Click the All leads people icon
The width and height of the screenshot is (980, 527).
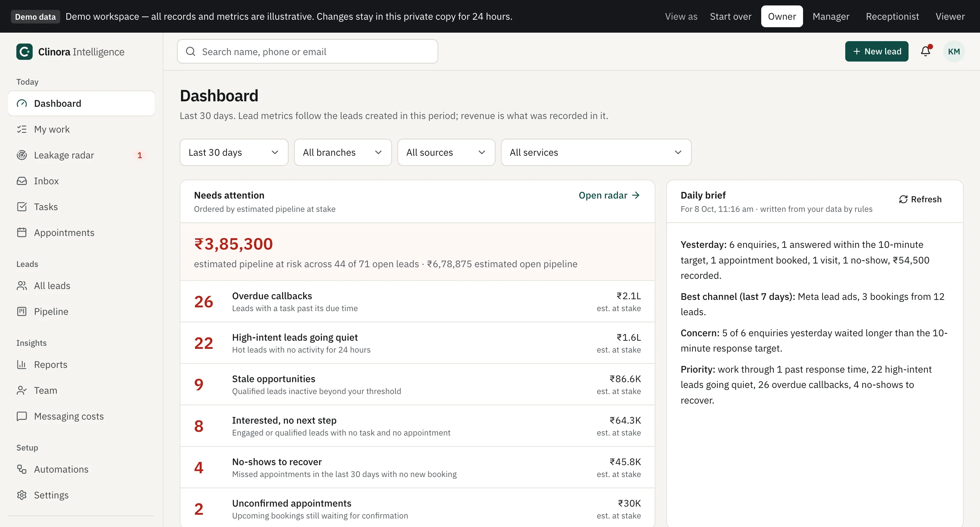tap(22, 286)
